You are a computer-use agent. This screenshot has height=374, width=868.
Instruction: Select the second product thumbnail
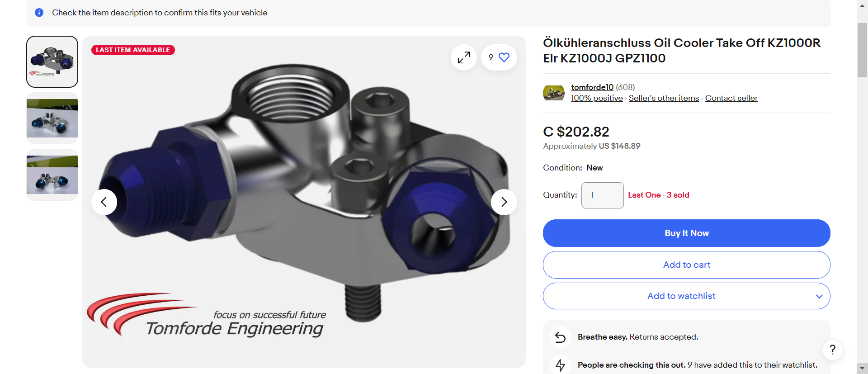pyautogui.click(x=52, y=118)
